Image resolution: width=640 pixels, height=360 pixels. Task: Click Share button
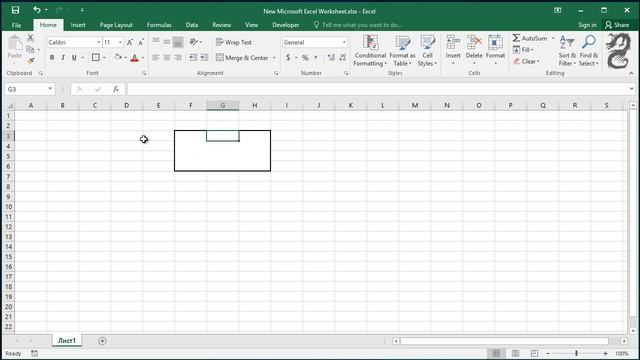click(617, 25)
